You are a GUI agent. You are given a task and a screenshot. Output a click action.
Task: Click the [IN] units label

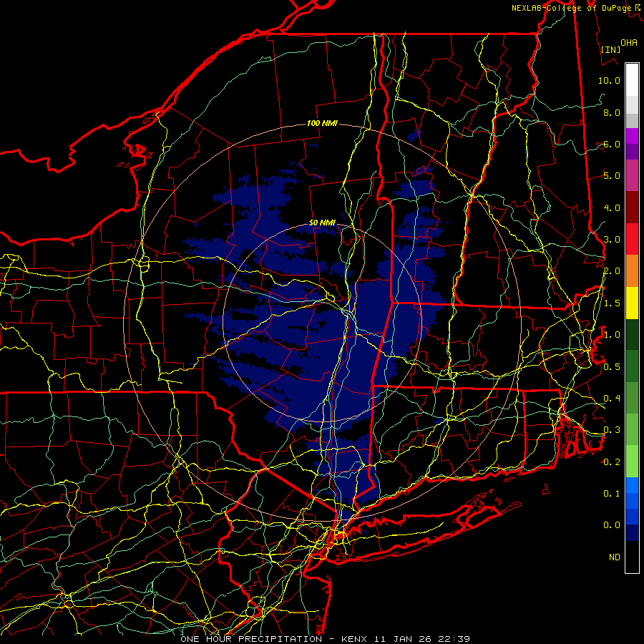tap(610, 49)
